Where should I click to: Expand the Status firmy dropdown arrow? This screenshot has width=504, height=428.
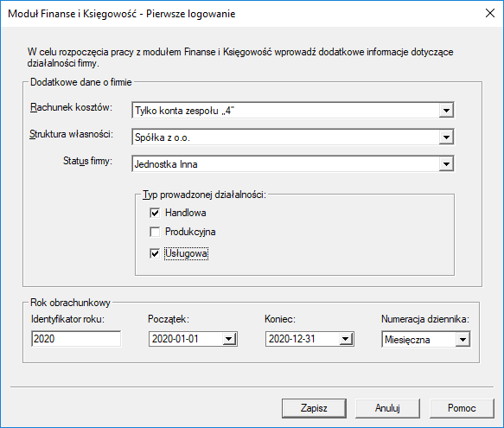pos(446,164)
